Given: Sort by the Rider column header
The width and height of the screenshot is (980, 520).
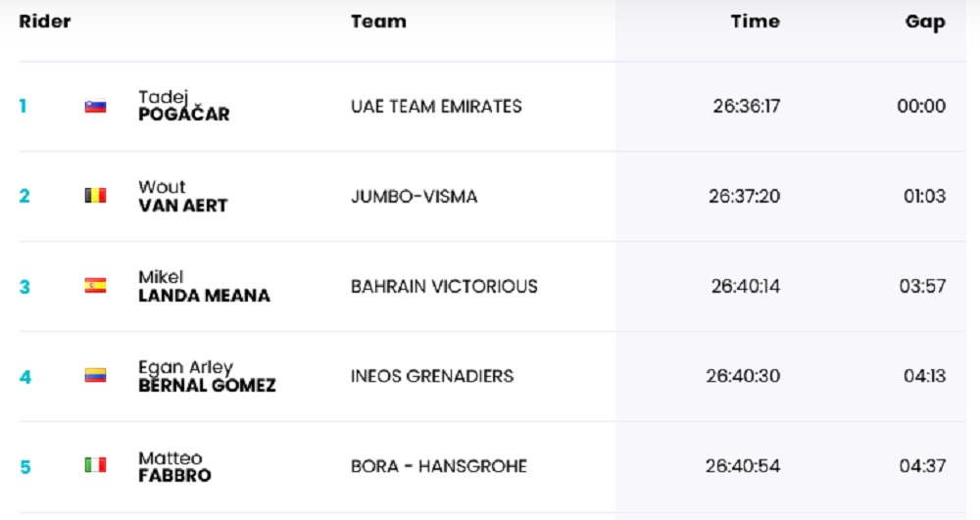Looking at the screenshot, I should pyautogui.click(x=45, y=22).
